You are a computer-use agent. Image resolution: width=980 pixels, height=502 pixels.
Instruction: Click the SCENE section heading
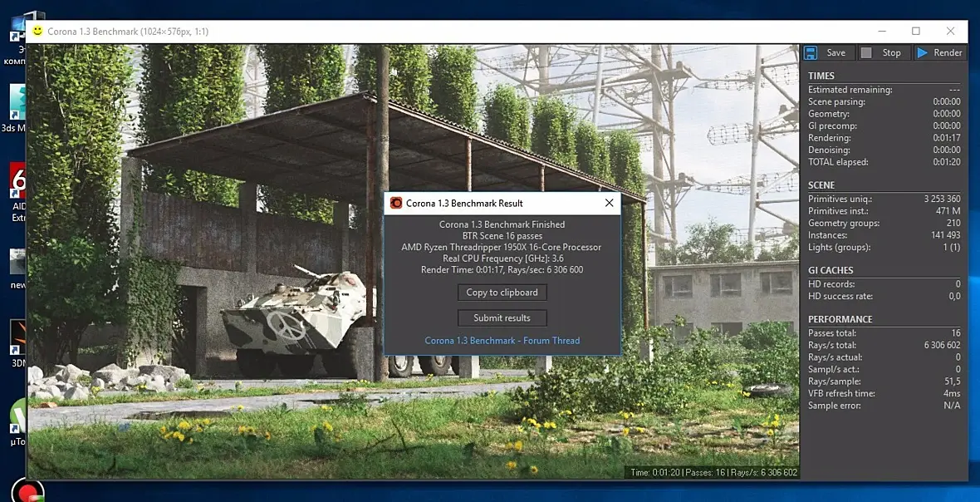pos(821,185)
